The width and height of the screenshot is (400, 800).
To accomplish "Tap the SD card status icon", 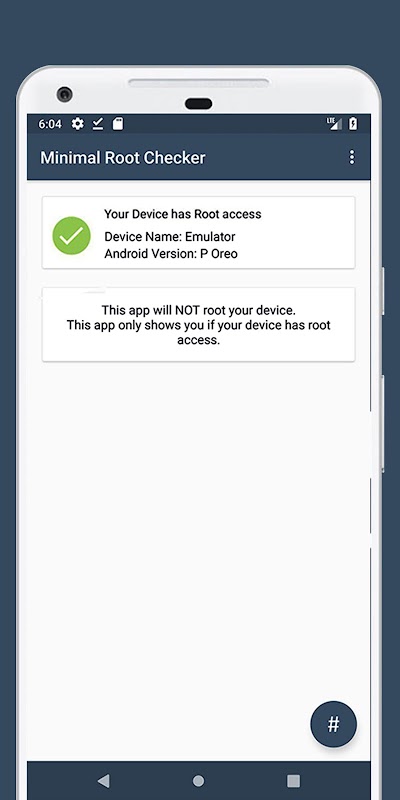I will tap(118, 123).
